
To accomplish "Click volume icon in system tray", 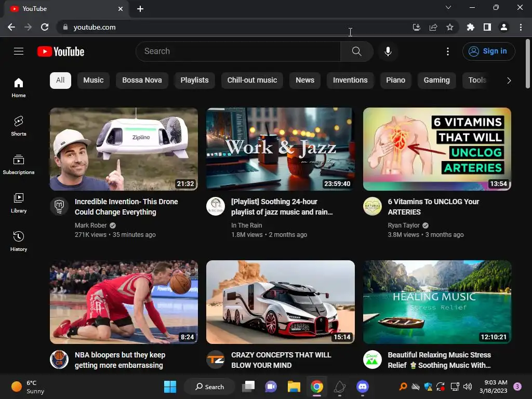I will (x=468, y=387).
